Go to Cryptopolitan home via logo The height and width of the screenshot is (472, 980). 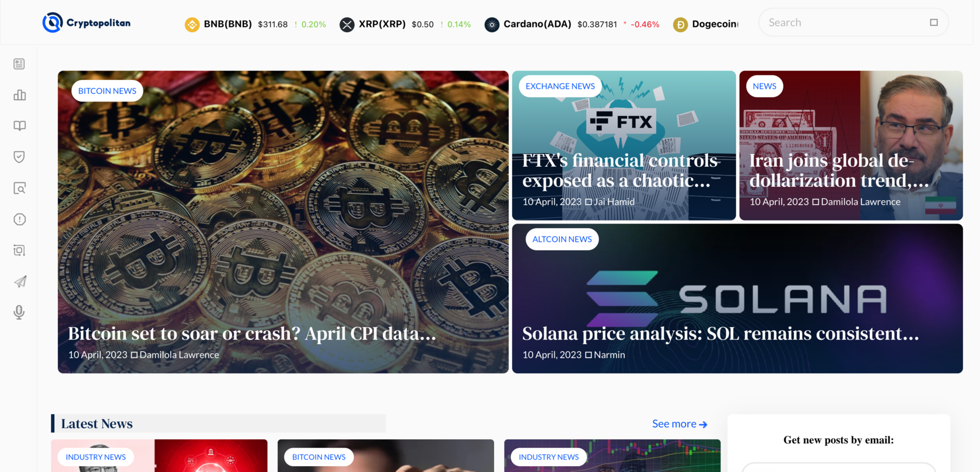pyautogui.click(x=86, y=23)
